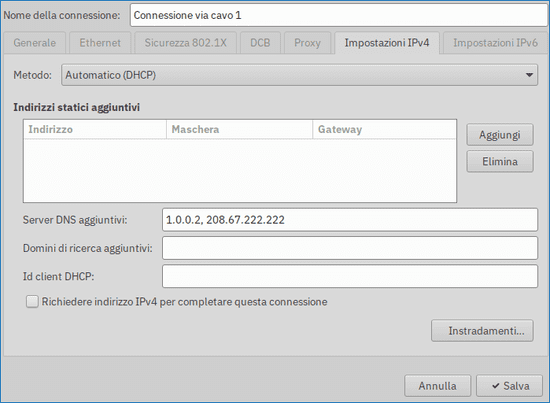The height and width of the screenshot is (403, 550).
Task: Switch to the Impostazioni IPv6 tab
Action: tap(495, 43)
